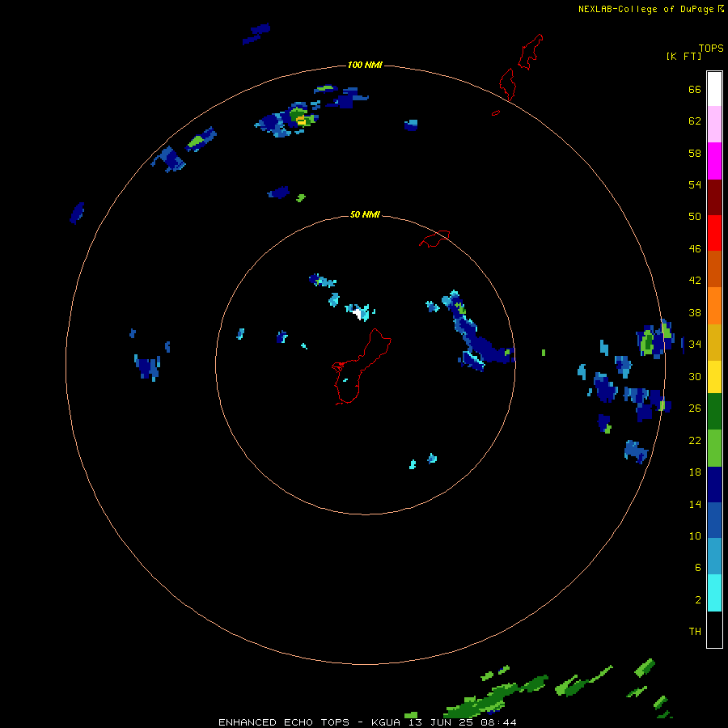This screenshot has width=728, height=728.
Task: Click the "62" legend value
Action: (x=695, y=121)
